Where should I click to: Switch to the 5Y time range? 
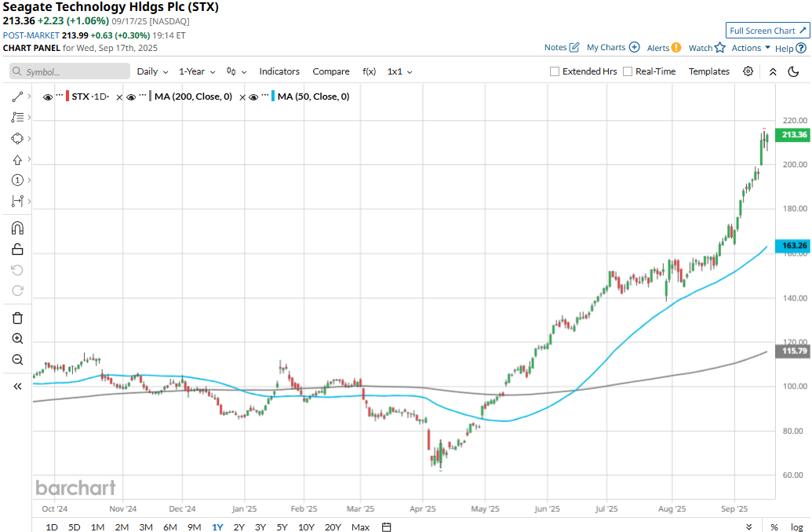point(282,527)
